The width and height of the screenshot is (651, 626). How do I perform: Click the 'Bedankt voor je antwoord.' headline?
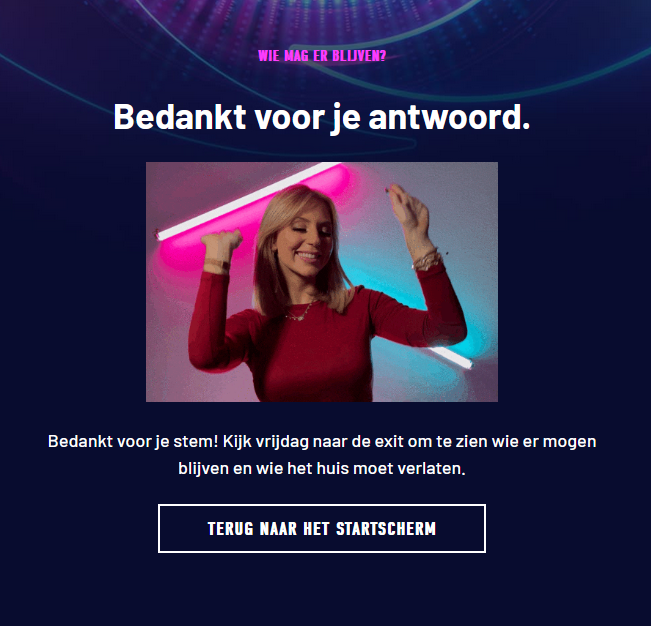pos(322,117)
